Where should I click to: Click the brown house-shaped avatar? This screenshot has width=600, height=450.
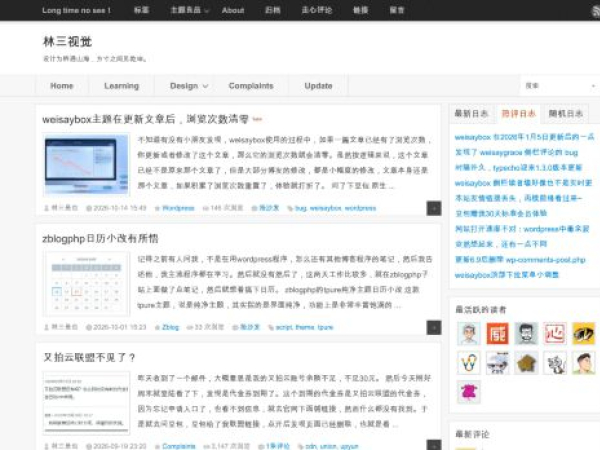coord(526,362)
